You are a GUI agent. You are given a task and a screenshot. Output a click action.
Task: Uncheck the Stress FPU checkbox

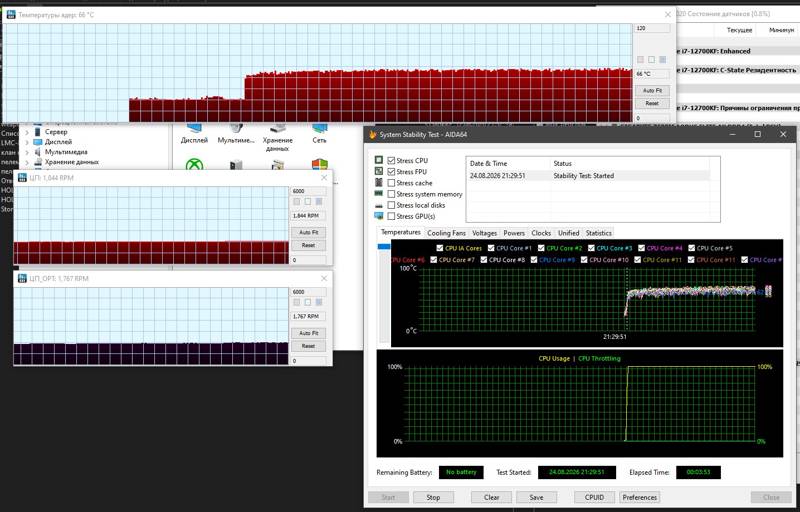(391, 171)
